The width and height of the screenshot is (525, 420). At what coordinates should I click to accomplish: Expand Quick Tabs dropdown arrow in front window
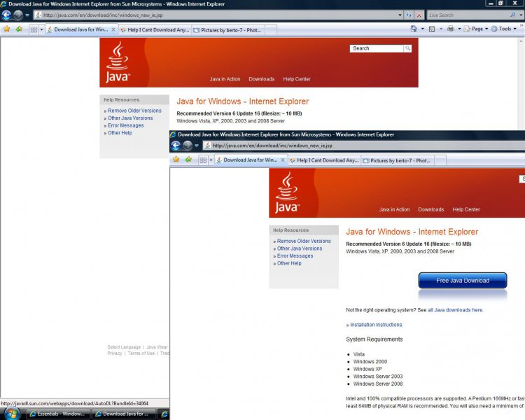pyautogui.click(x=211, y=160)
